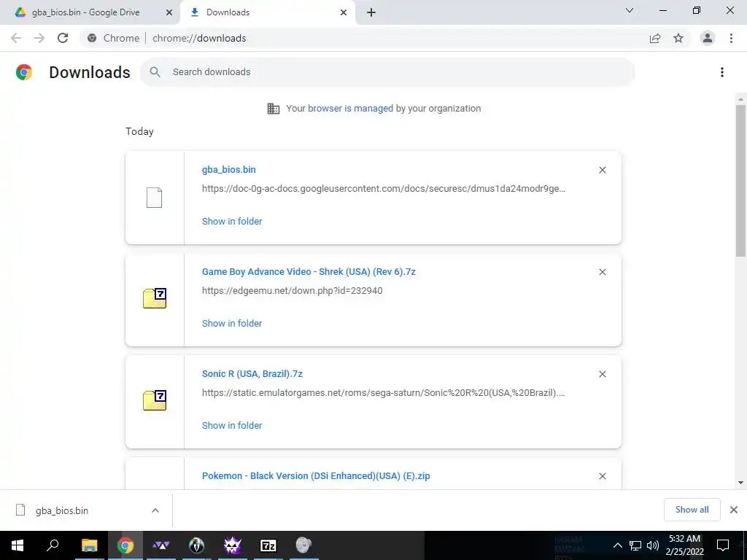This screenshot has height=560, width=747.
Task: Open new tab with plus button
Action: coord(371,12)
